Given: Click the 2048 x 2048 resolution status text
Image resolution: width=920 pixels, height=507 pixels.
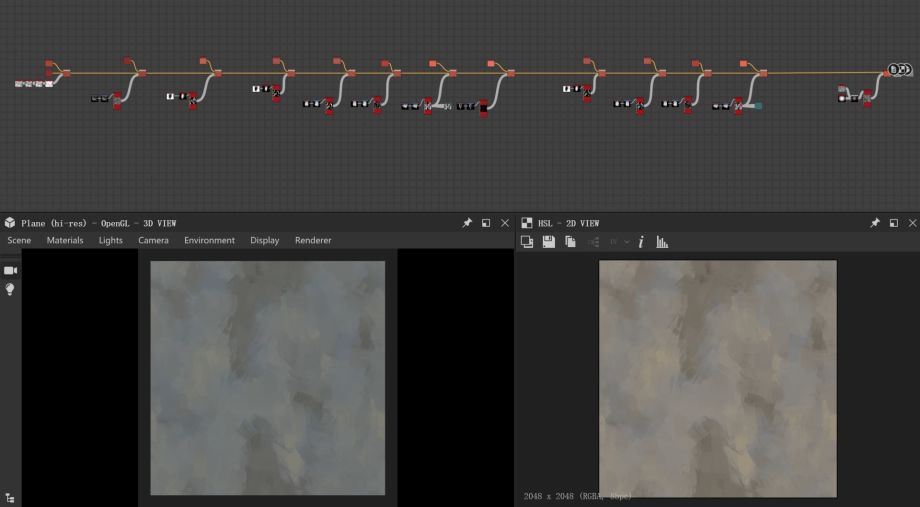Looking at the screenshot, I should pyautogui.click(x=577, y=496).
